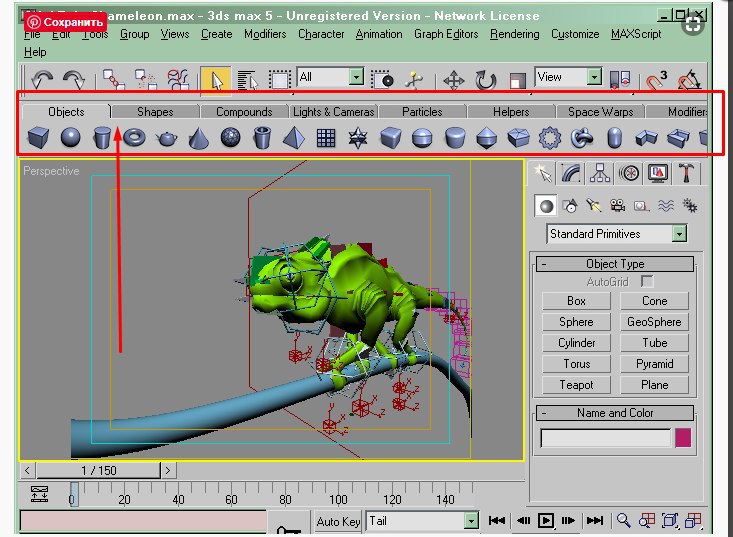Open the Graph Editors menu
Screen dimensions: 733x537
tap(446, 34)
